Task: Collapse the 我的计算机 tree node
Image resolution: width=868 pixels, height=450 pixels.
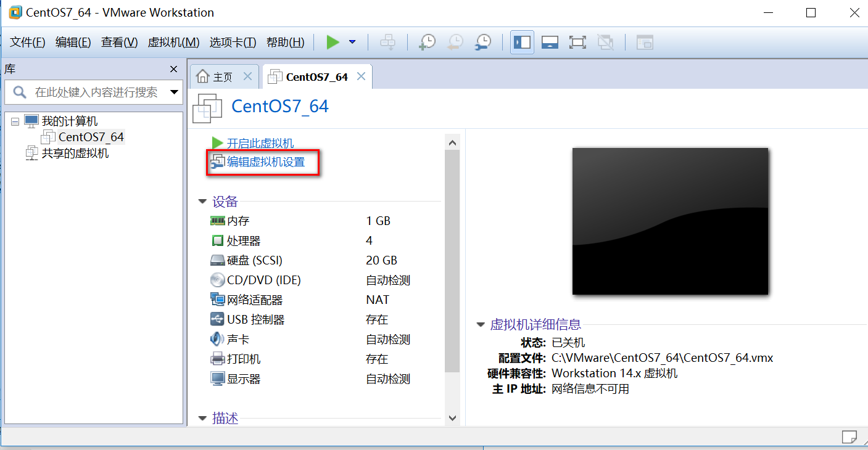Action: 15,121
